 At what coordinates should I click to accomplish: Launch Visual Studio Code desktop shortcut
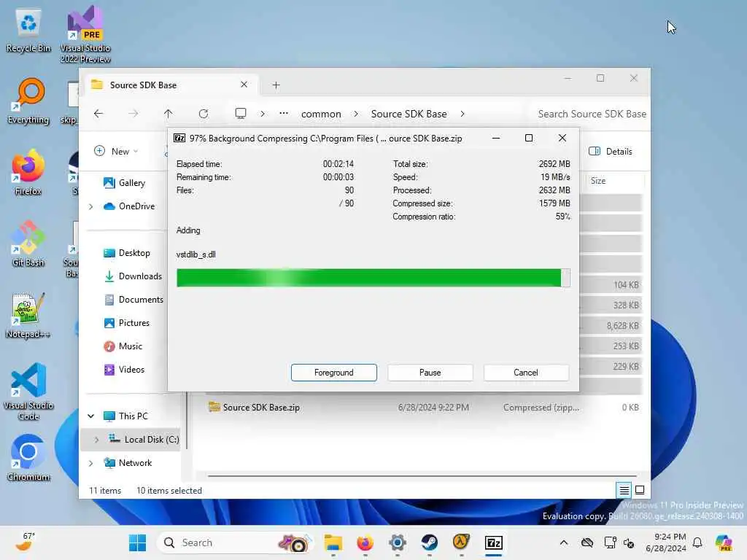[x=28, y=392]
